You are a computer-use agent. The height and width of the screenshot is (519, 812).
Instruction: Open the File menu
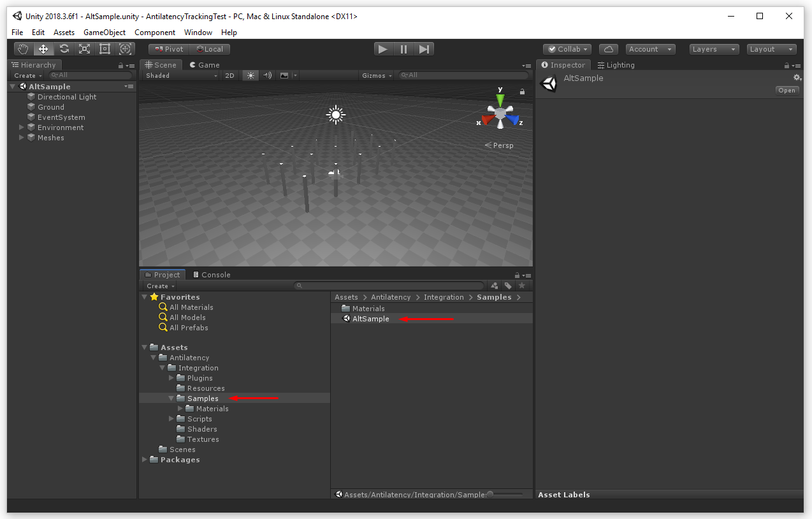(x=17, y=33)
